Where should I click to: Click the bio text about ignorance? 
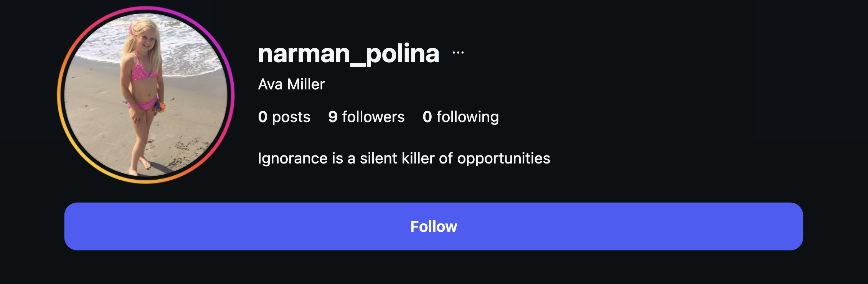click(x=404, y=158)
